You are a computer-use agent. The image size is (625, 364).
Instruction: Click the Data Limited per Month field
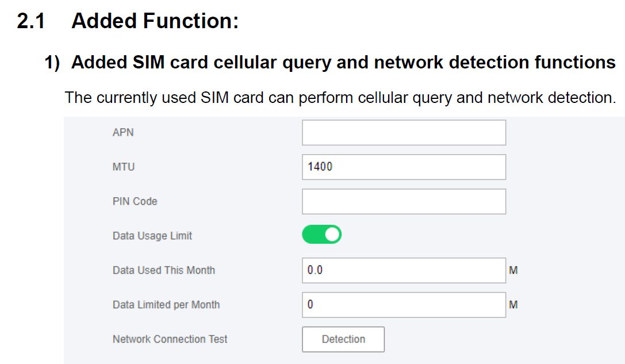click(404, 305)
